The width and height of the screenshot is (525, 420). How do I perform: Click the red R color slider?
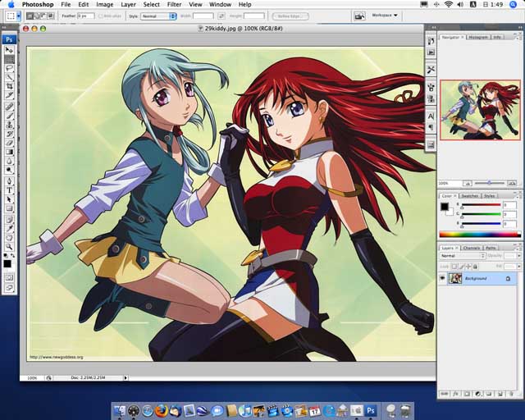pyautogui.click(x=482, y=204)
